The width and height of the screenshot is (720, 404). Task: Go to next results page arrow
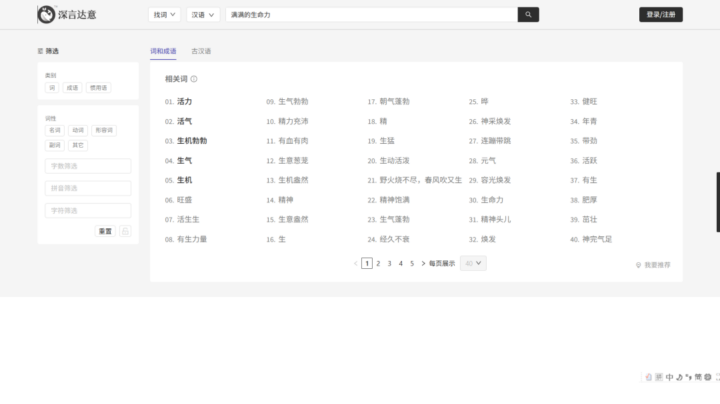coord(423,264)
